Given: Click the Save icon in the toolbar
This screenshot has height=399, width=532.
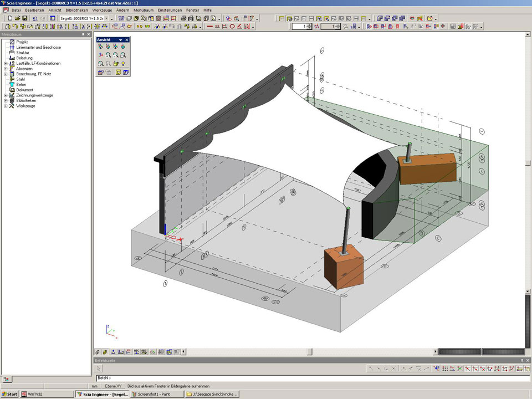Looking at the screenshot, I should [24, 18].
